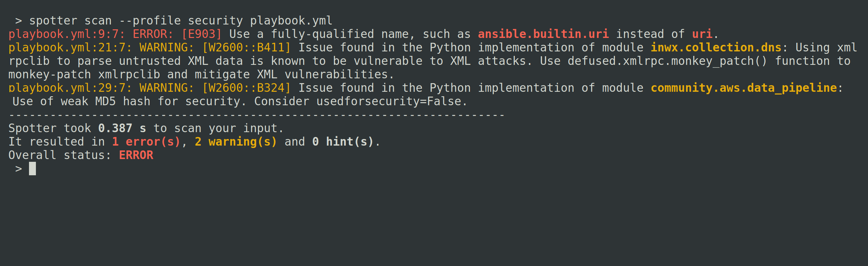This screenshot has width=868, height=266.
Task: Click the community.aws.data_pipeline module name
Action: [744, 88]
